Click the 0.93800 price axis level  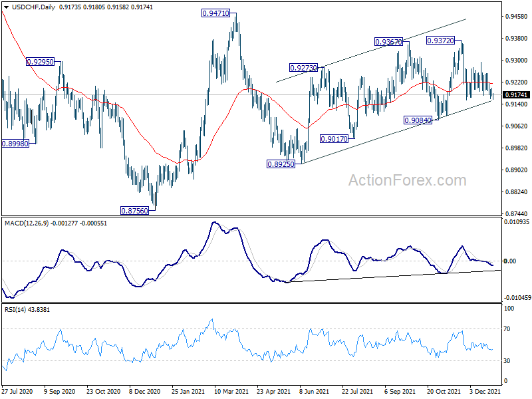coord(516,39)
